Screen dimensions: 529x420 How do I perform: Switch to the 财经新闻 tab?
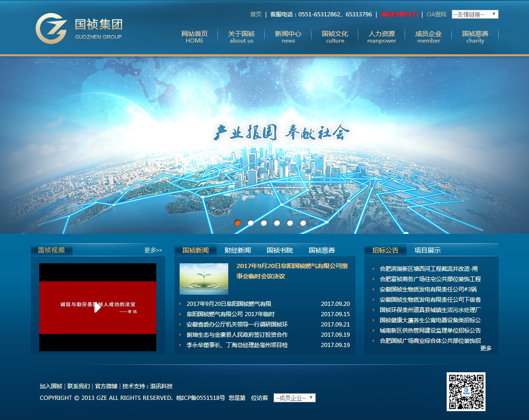coord(238,250)
